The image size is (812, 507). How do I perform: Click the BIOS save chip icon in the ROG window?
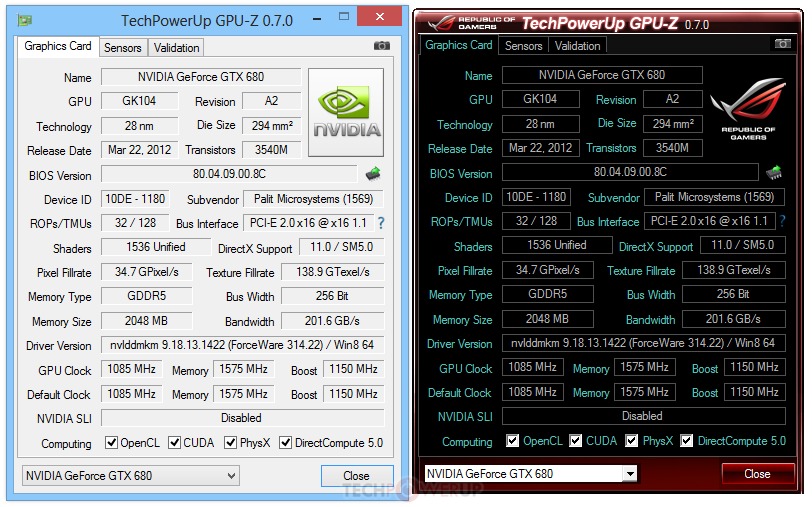pos(773,173)
